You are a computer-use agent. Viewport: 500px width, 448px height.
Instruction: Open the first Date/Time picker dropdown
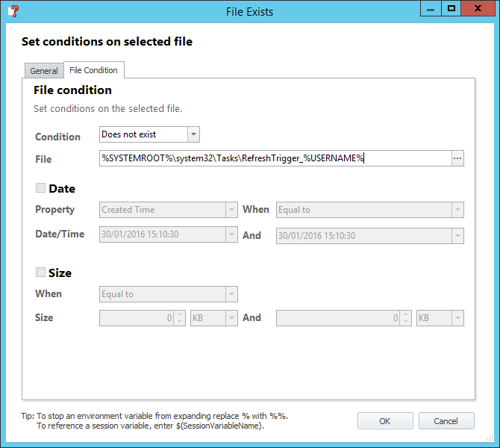click(x=231, y=234)
